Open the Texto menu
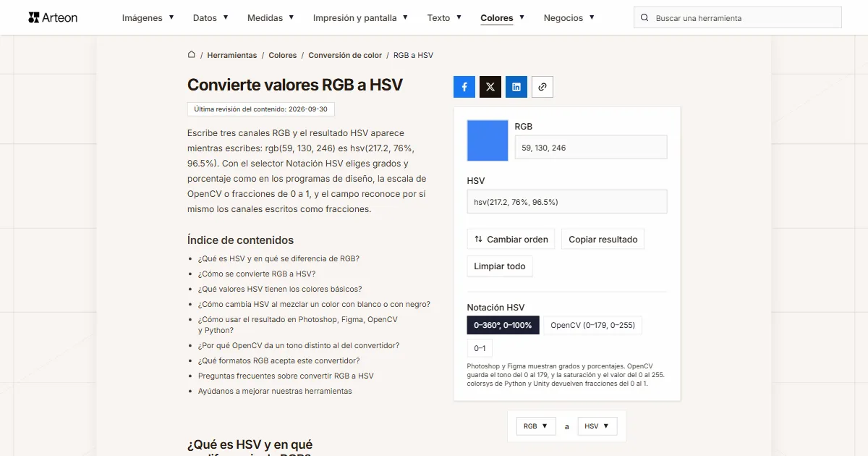Image resolution: width=868 pixels, height=456 pixels. [445, 17]
